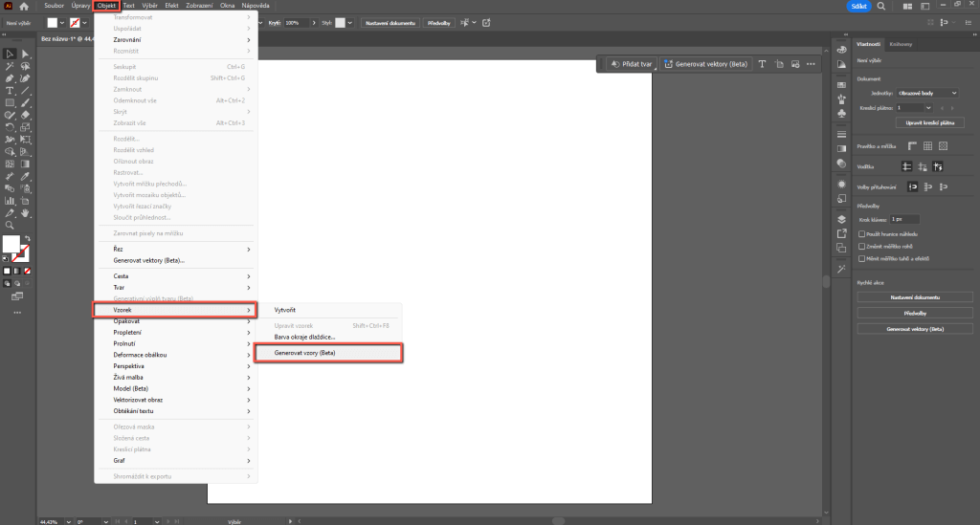Click the Home icon in top bar

click(x=24, y=7)
